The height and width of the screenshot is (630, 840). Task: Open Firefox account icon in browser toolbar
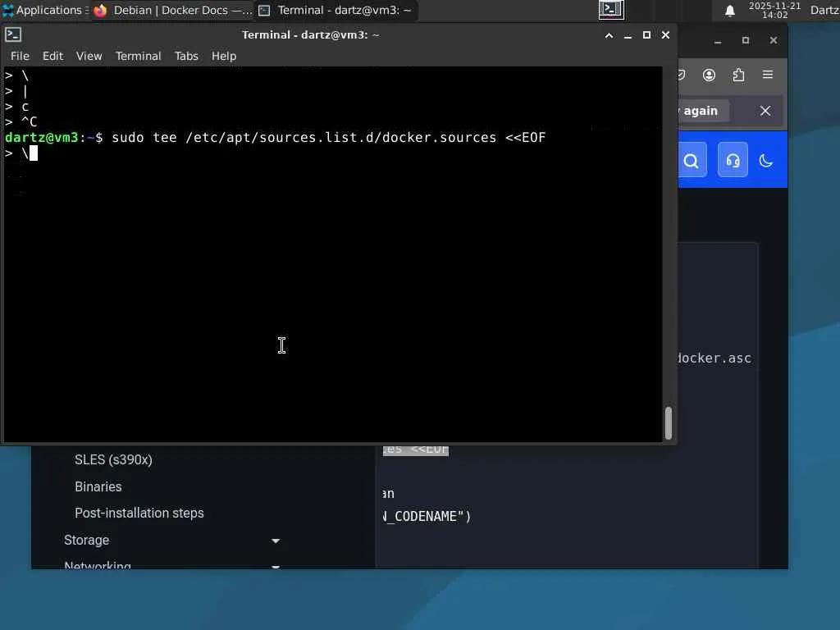click(709, 75)
